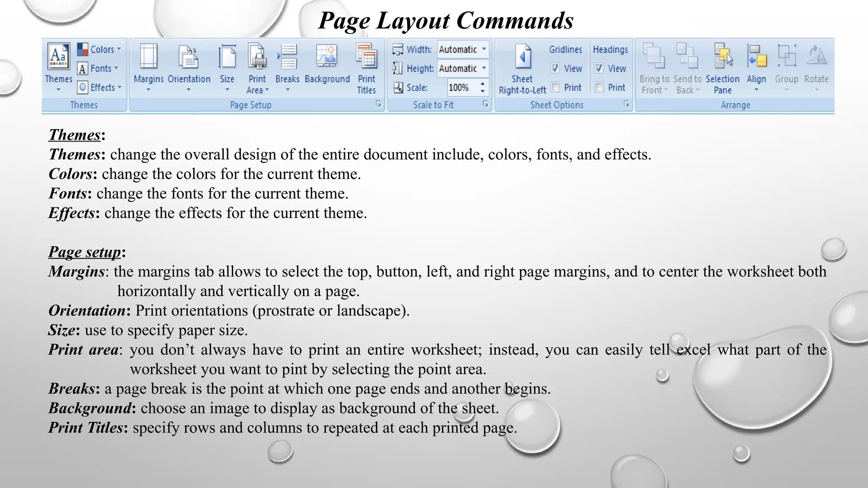
Task: Click the Height scale icon
Action: (398, 68)
